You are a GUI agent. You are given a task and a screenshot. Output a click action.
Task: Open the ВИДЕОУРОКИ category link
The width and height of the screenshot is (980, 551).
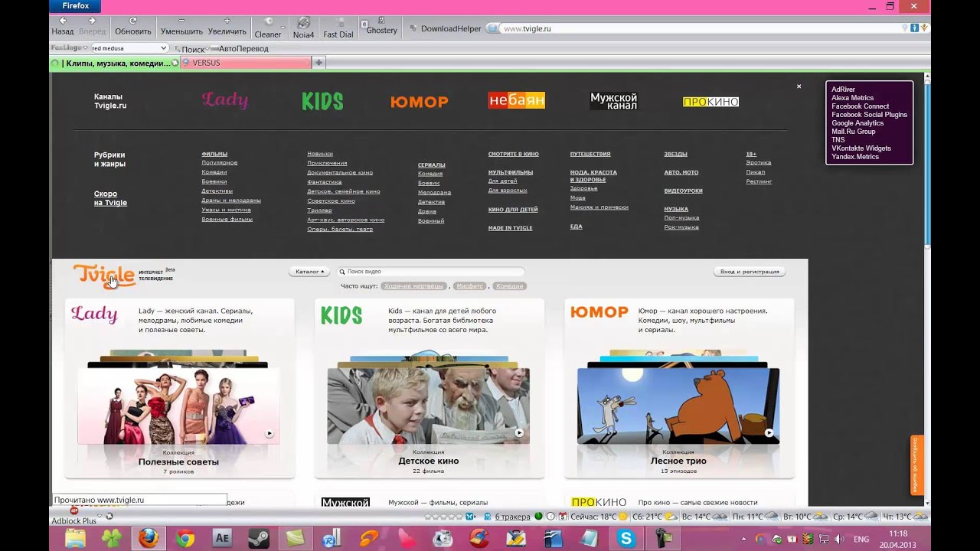point(683,191)
